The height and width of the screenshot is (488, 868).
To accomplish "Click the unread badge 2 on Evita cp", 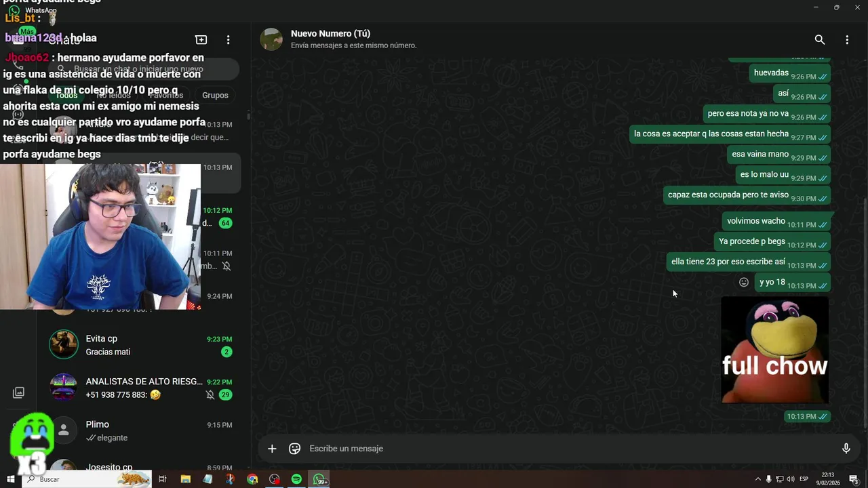I will 226,352.
